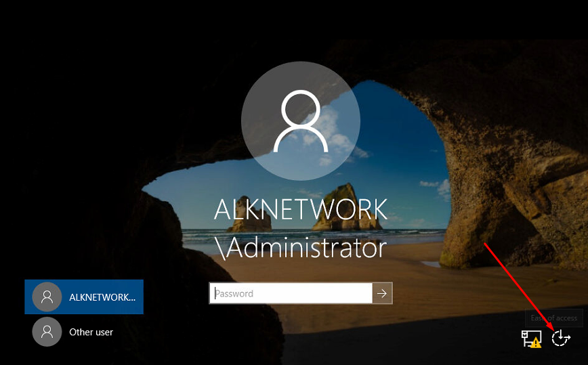This screenshot has width=588, height=365.
Task: Click the person silhouette in large avatar
Action: tap(300, 122)
